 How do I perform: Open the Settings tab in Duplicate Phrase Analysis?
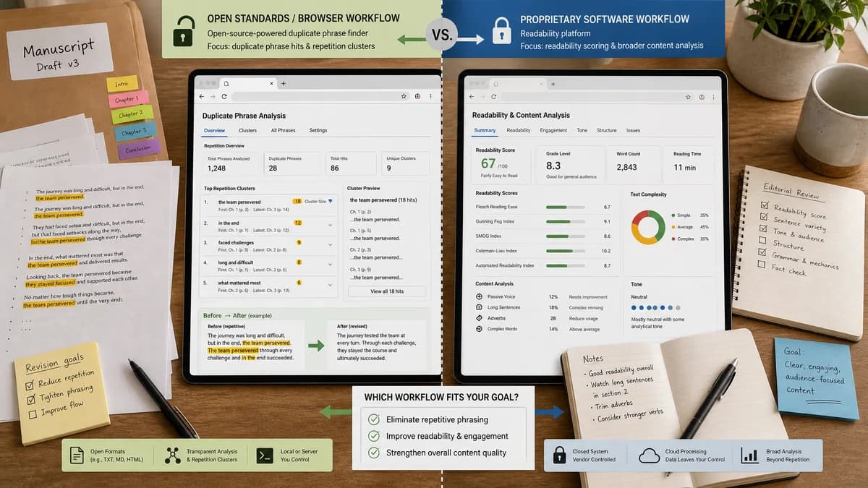318,131
